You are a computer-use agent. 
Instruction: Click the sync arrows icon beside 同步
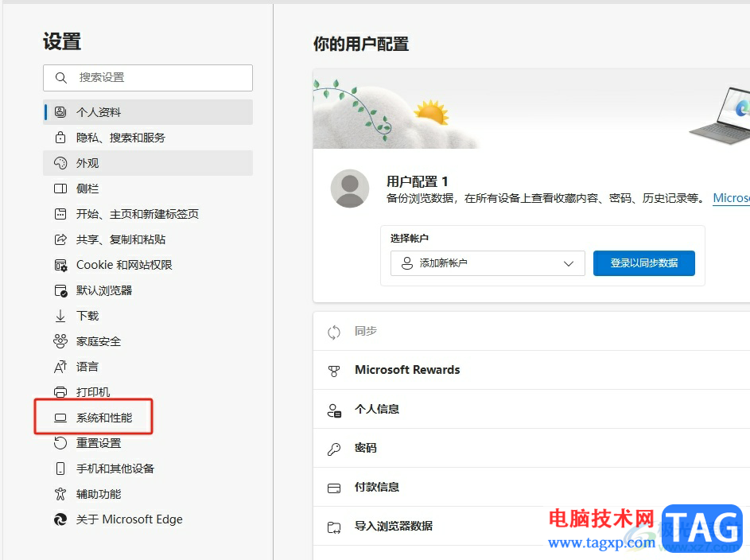click(333, 331)
